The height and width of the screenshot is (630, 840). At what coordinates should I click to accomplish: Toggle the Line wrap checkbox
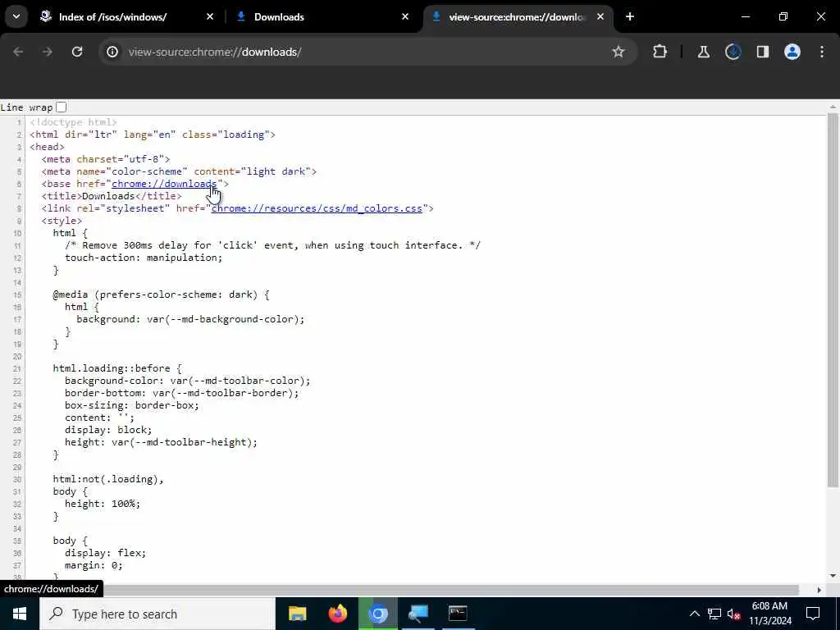(x=61, y=107)
